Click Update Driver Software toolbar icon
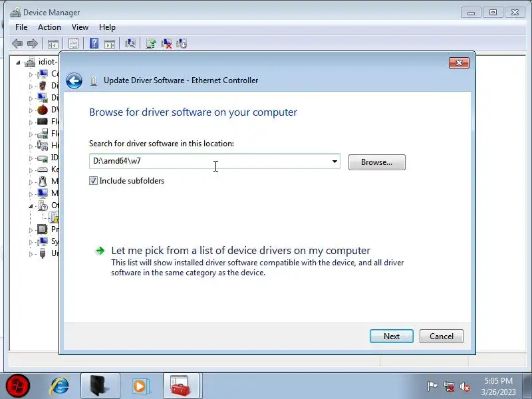532x399 pixels. (151, 43)
